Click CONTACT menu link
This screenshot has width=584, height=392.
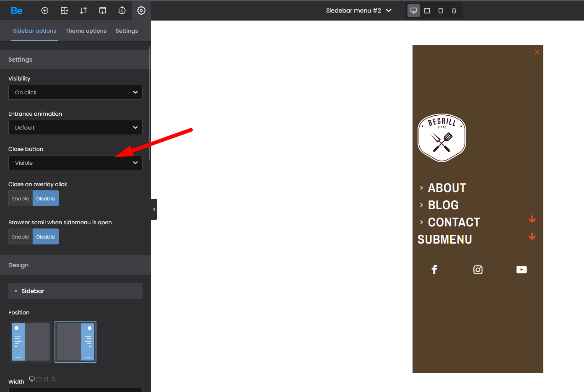pyautogui.click(x=454, y=222)
